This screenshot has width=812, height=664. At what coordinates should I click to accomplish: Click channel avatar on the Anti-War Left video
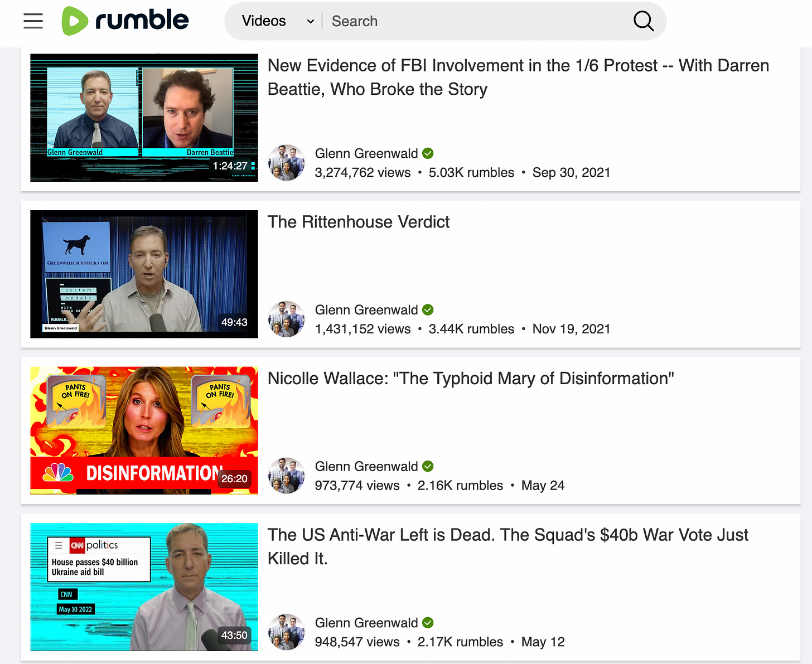tap(287, 632)
